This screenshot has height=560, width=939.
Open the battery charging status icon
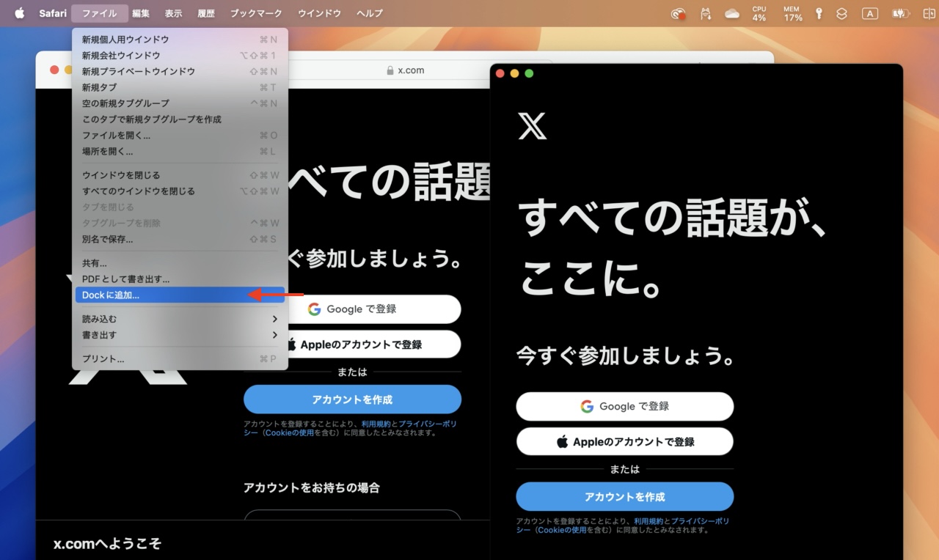tap(899, 13)
